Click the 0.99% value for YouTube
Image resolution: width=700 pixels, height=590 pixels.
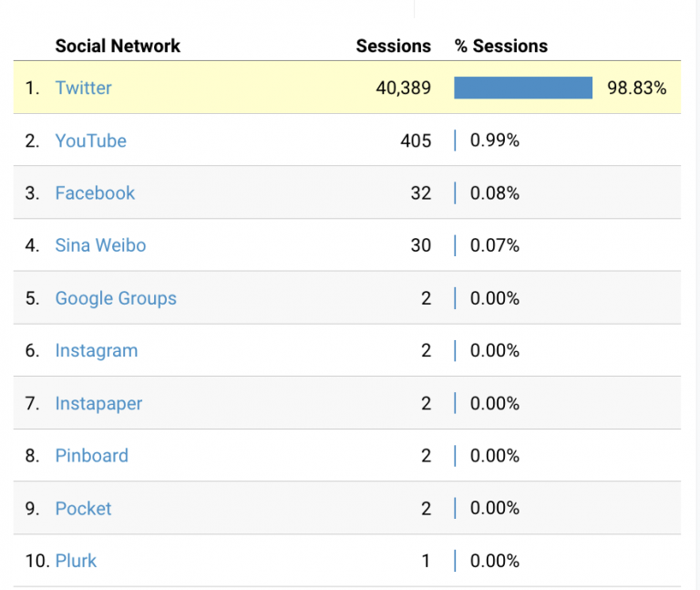(495, 140)
